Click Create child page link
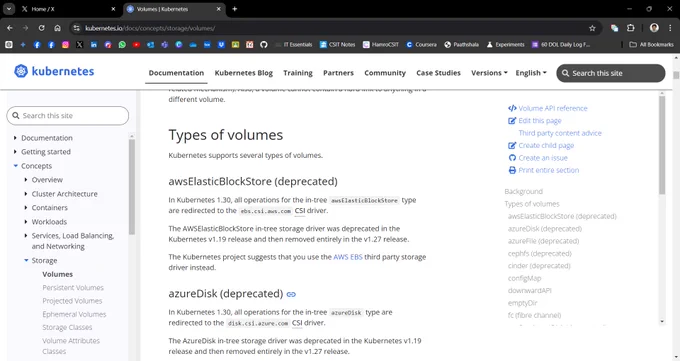 [x=546, y=145]
